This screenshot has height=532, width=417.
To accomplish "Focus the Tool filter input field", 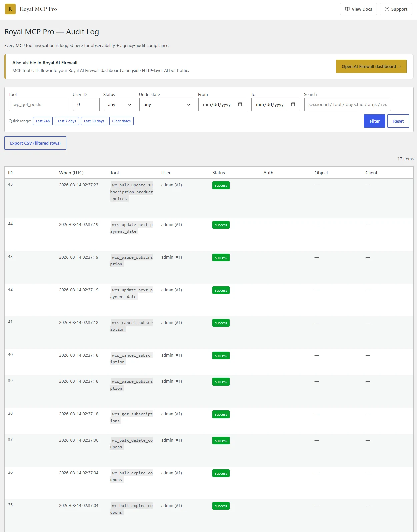I will (39, 104).
